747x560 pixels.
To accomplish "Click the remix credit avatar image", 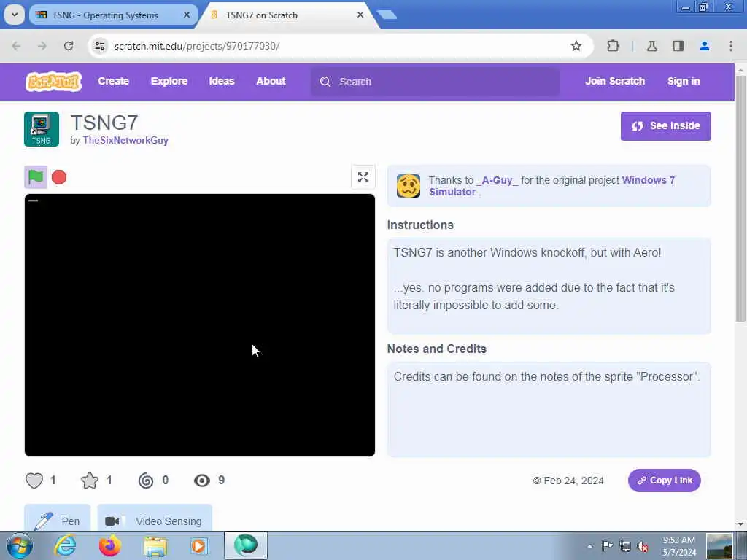I will 409,186.
